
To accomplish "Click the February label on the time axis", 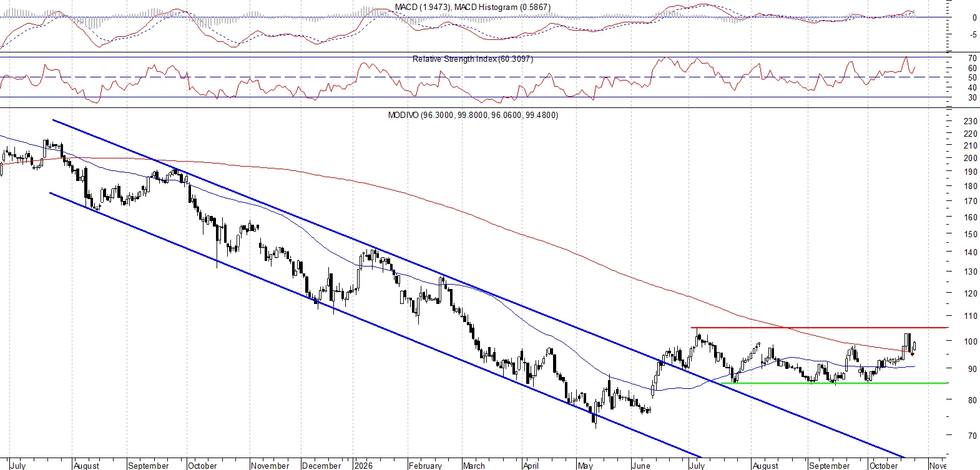I will 425,466.
